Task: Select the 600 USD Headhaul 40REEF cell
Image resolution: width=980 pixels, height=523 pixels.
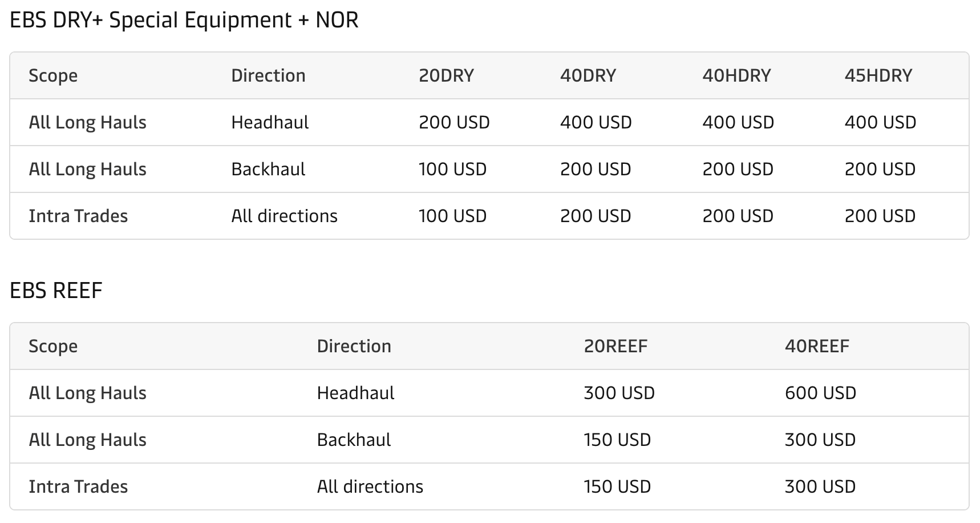Action: [x=820, y=393]
